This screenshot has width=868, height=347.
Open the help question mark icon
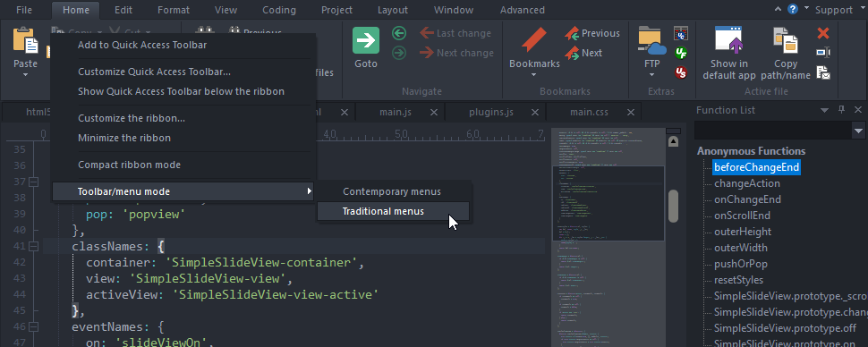pyautogui.click(x=793, y=10)
